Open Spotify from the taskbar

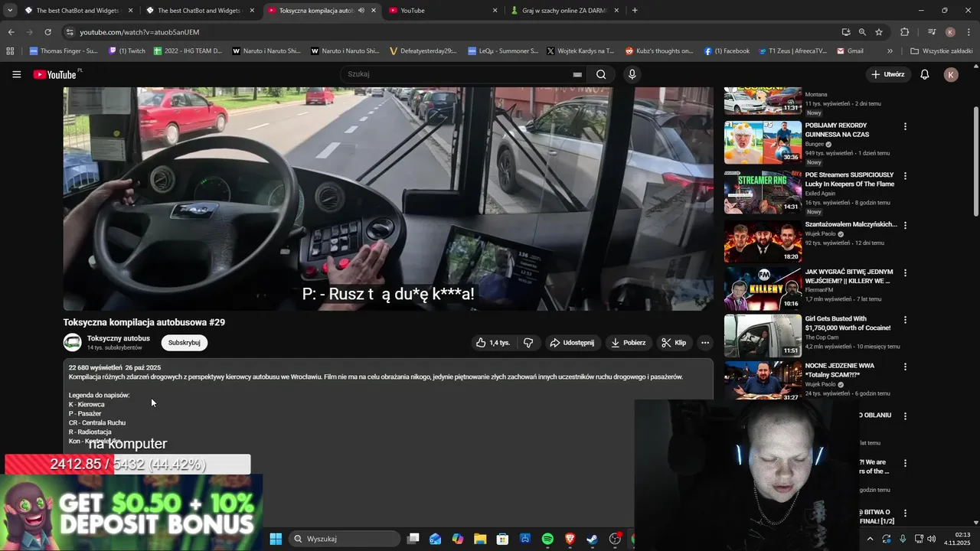(x=547, y=539)
